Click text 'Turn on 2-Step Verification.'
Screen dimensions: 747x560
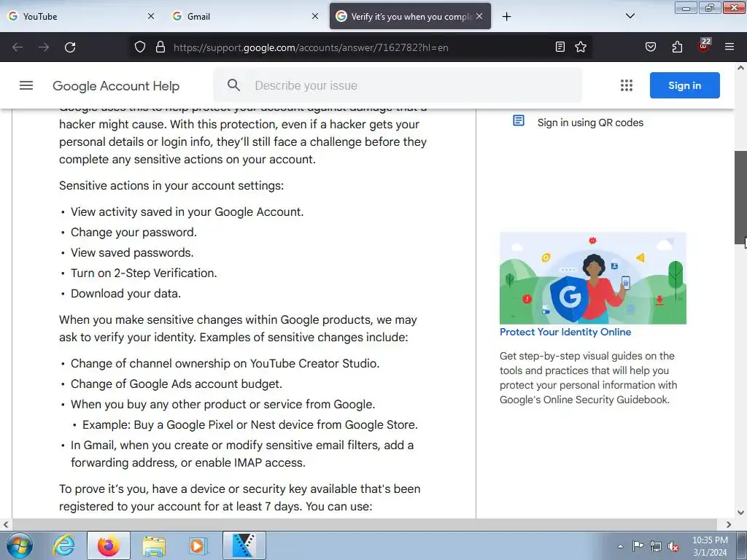click(x=144, y=273)
